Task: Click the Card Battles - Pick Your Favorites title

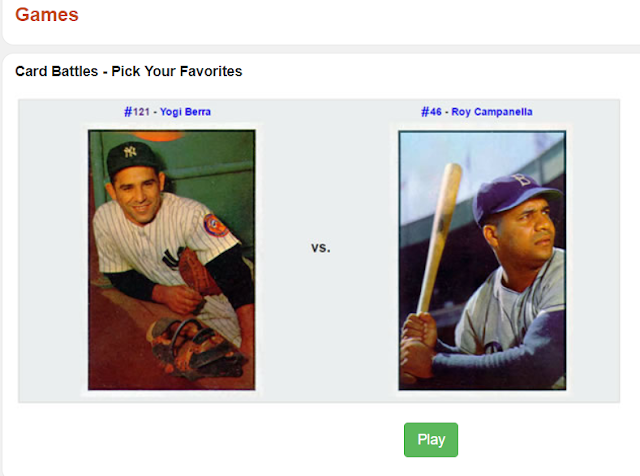Action: coord(129,71)
